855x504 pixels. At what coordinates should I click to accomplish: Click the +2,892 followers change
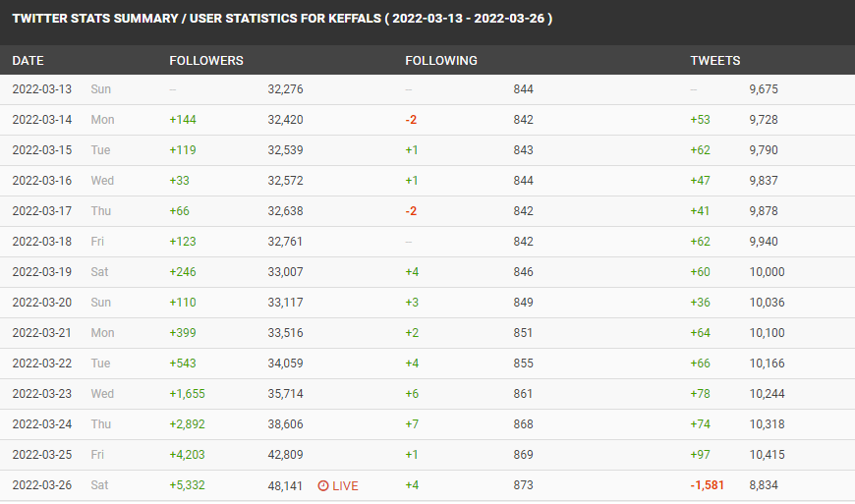point(187,424)
